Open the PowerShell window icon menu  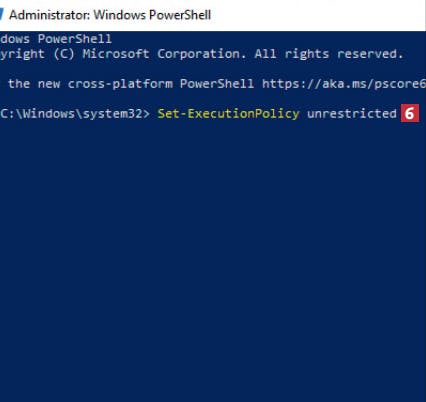1,15
